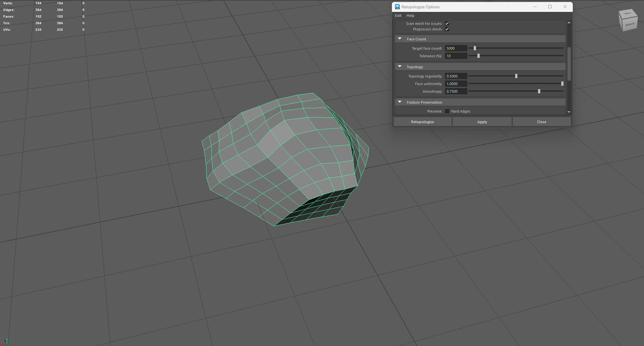The image size is (644, 346).
Task: Collapse the Feature Preservation section
Action: pyautogui.click(x=400, y=102)
